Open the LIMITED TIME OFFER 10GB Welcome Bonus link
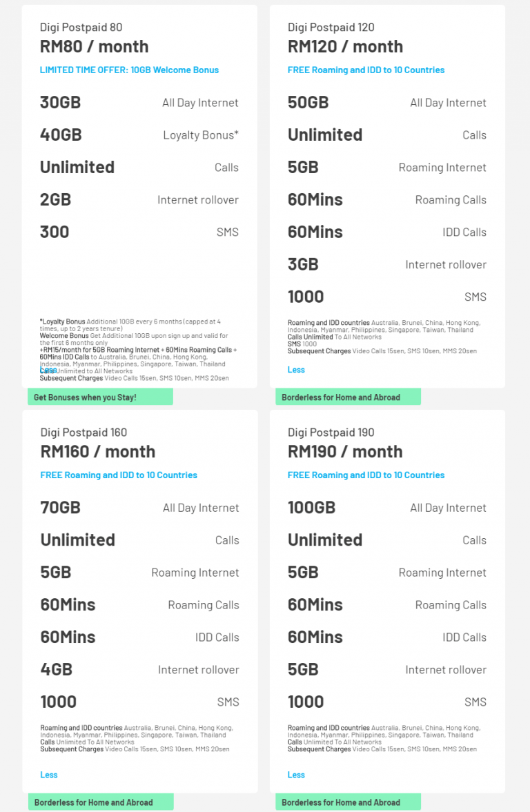Screen dimensions: 530x812 pos(129,70)
